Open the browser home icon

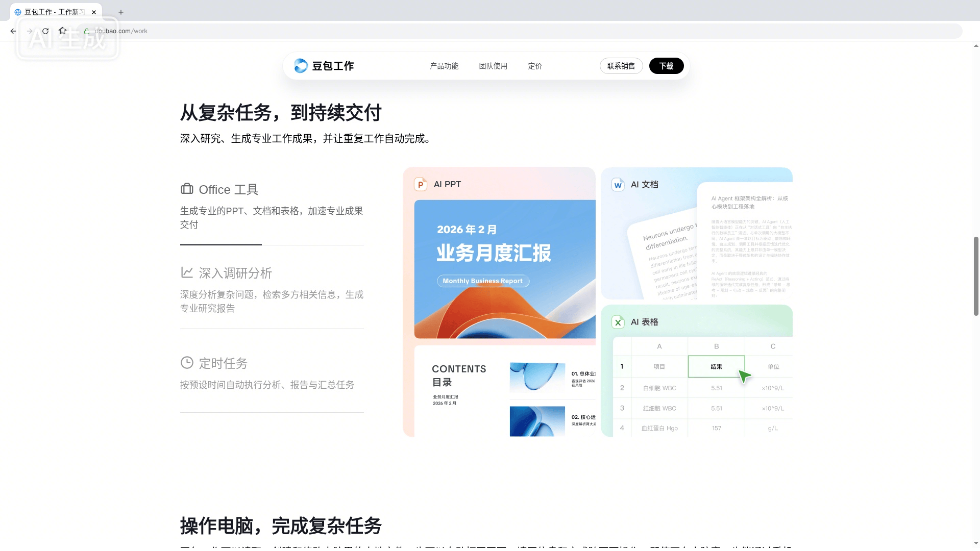coord(62,31)
